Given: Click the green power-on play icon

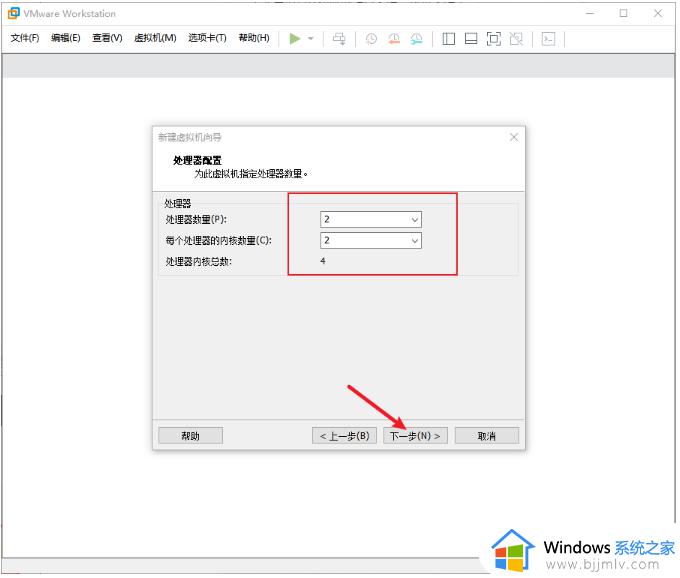Looking at the screenshot, I should (x=294, y=39).
